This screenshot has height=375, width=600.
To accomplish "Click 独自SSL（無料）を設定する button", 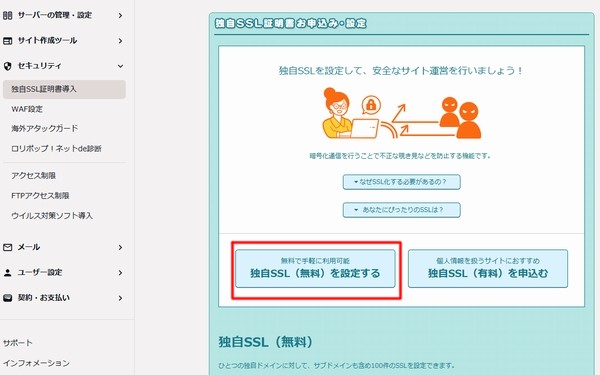I will [x=315, y=269].
